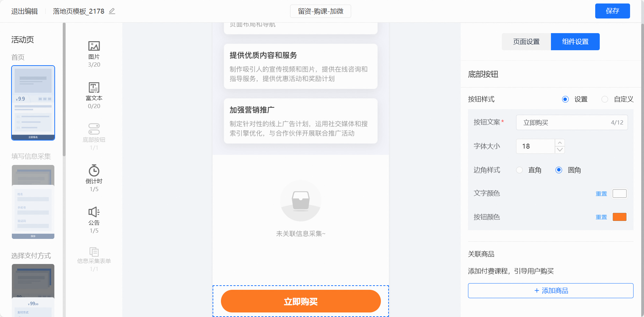Select the bottom button component (底部按钮)
Image resolution: width=644 pixels, height=317 pixels.
pyautogui.click(x=94, y=137)
